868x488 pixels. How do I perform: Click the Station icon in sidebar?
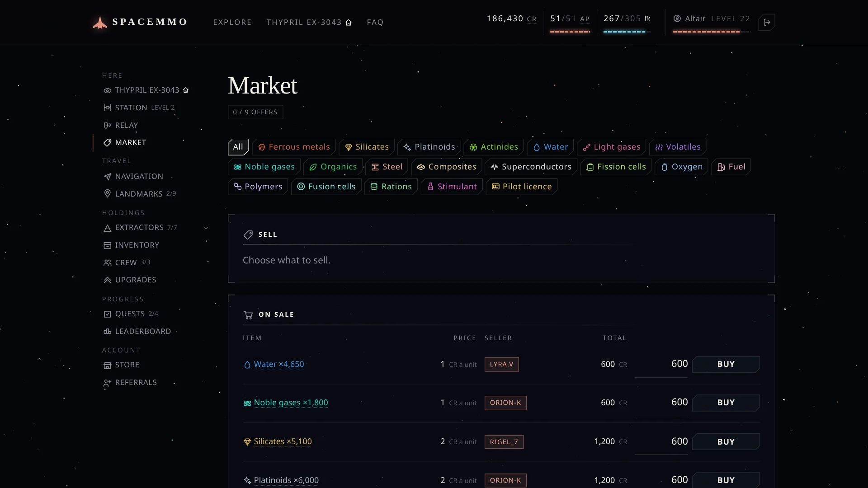coord(107,108)
